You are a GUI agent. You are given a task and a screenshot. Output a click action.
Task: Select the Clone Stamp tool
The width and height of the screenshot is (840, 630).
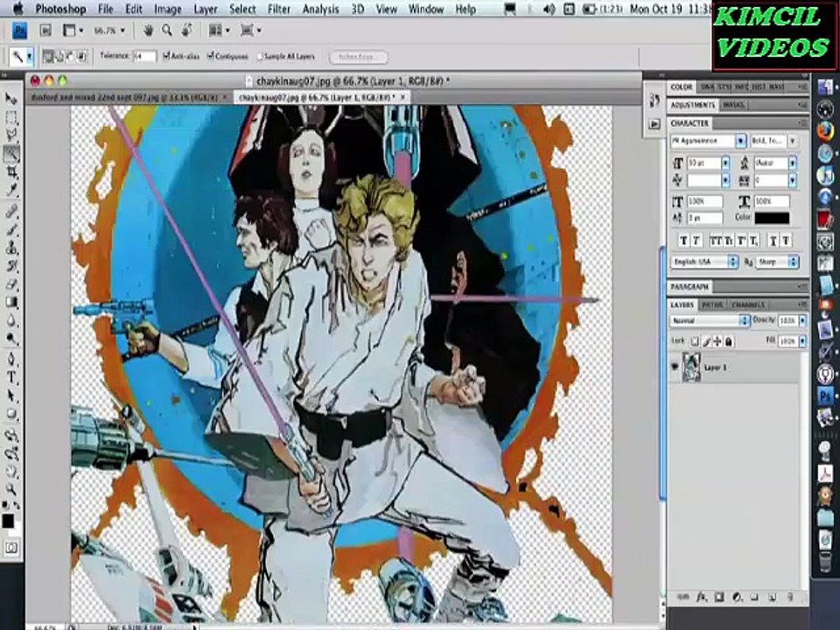point(10,248)
